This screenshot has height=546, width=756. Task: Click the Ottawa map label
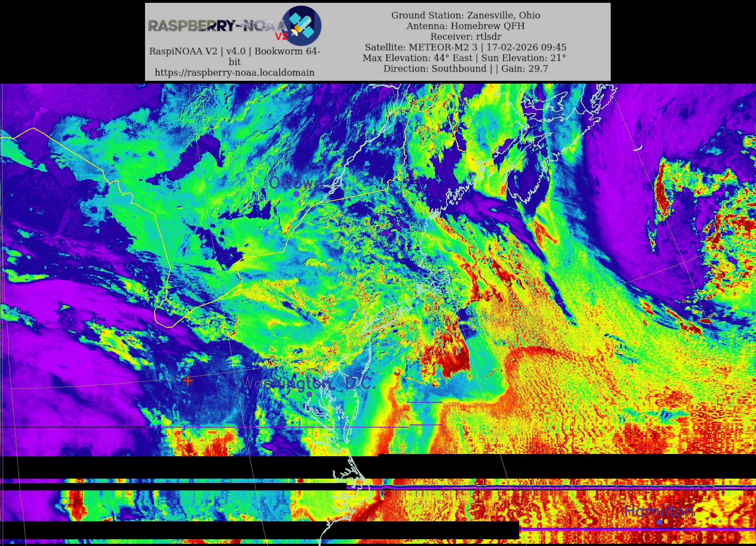296,183
